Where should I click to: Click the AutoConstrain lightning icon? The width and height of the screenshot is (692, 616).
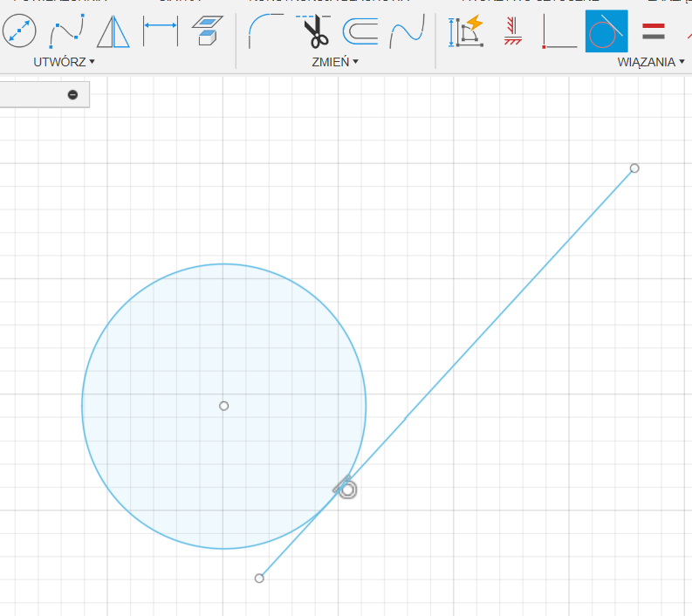(x=467, y=32)
